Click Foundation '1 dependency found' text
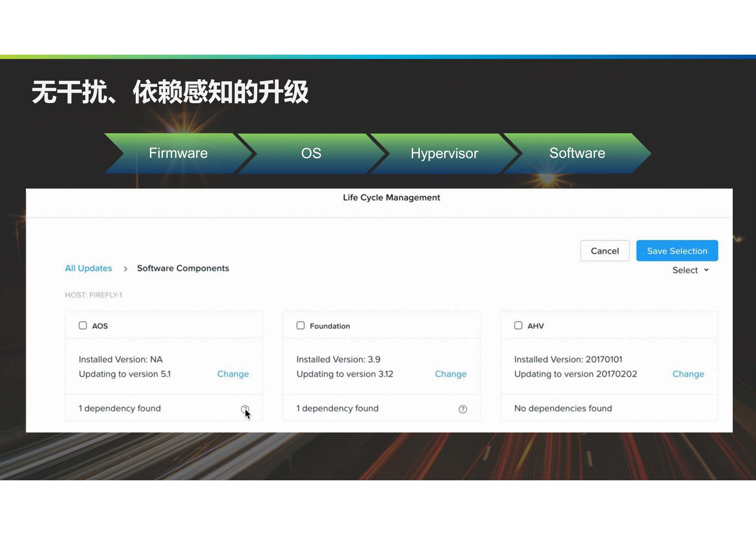 tap(337, 409)
